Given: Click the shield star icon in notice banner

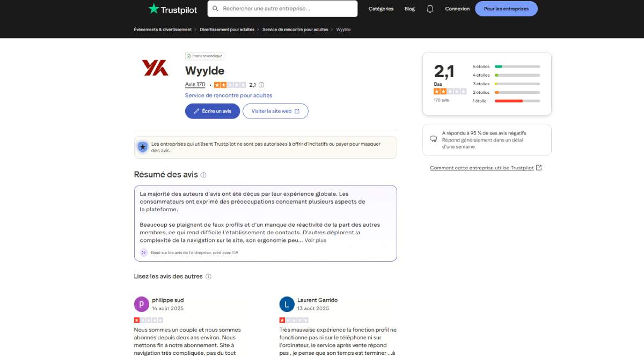Looking at the screenshot, I should (x=143, y=147).
